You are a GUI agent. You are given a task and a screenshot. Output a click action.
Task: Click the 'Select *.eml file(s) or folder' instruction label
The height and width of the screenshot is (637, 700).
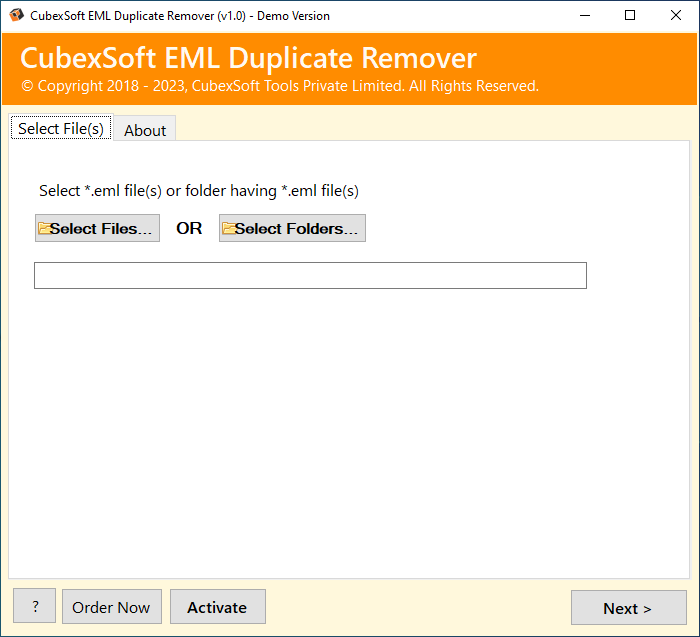pyautogui.click(x=199, y=191)
